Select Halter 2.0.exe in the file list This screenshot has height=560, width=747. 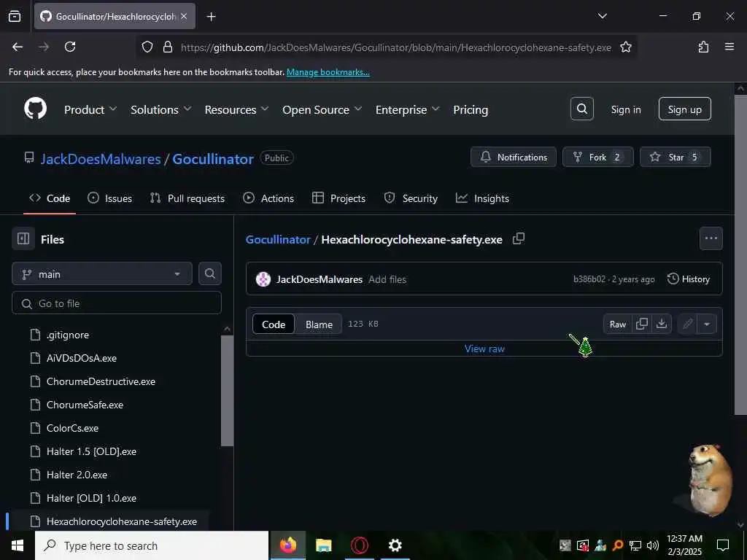point(77,474)
